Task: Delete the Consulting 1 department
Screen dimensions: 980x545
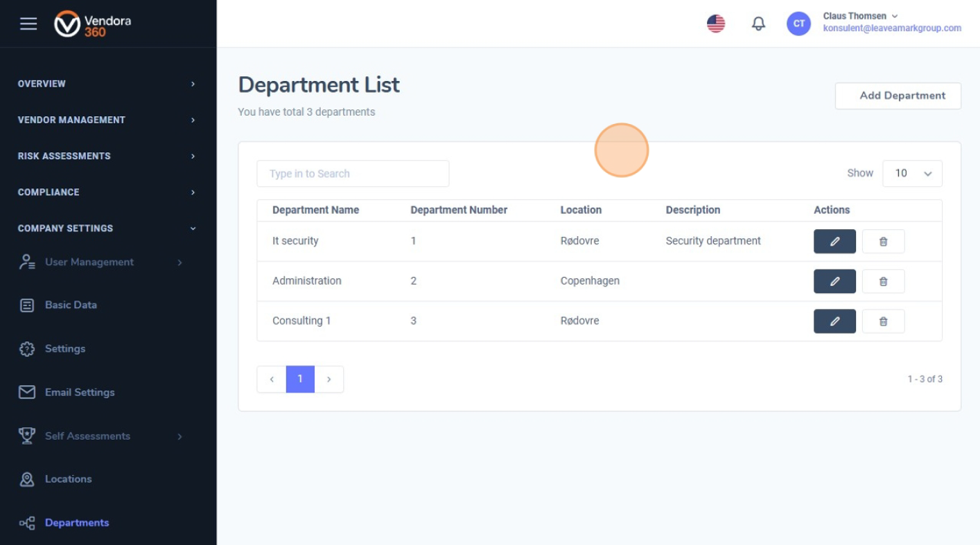Action: click(883, 321)
